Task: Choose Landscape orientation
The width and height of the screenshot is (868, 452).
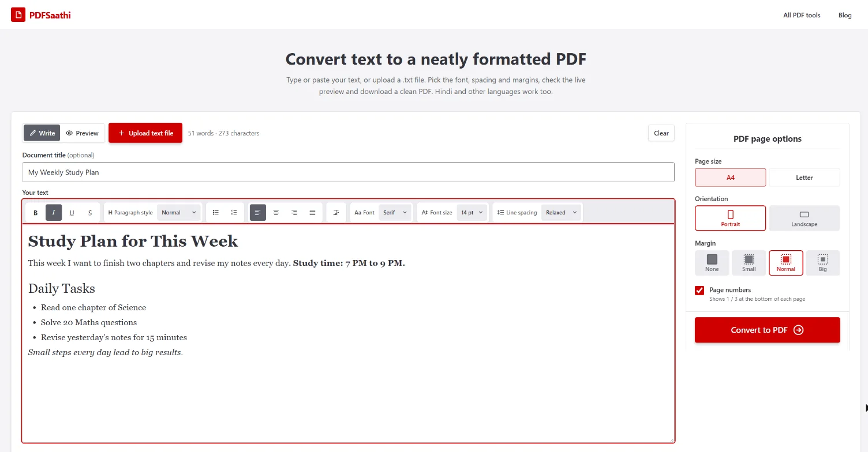Action: [x=804, y=218]
